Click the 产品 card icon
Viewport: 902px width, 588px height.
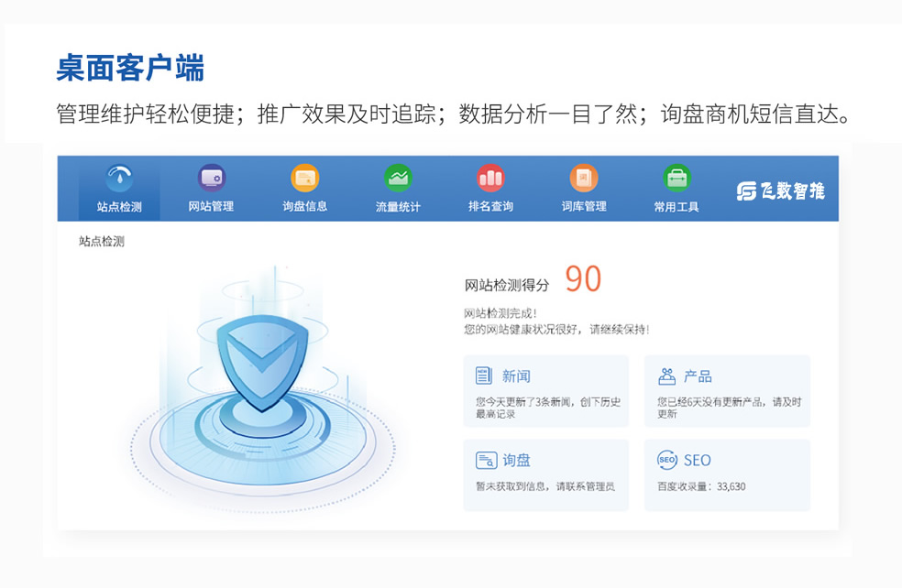[666, 376]
